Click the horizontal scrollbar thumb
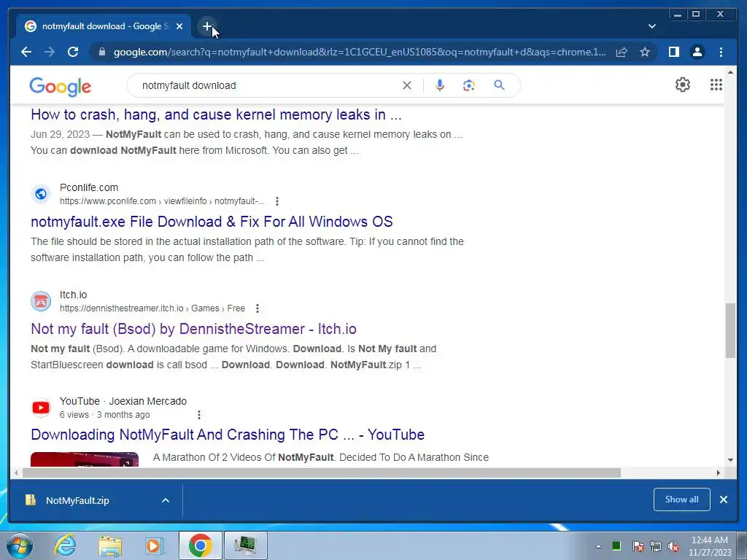Viewport: 747px width, 560px height. [x=322, y=472]
